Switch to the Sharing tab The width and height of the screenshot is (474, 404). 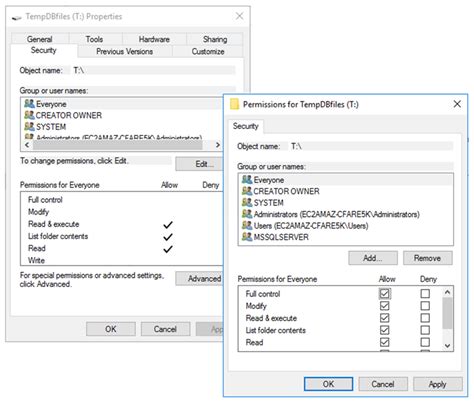tap(215, 39)
